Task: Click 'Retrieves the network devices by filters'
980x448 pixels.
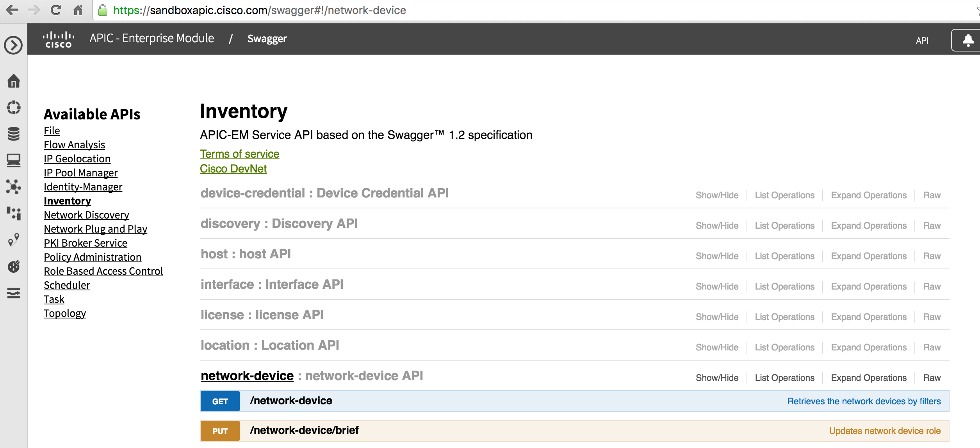Action: 864,401
